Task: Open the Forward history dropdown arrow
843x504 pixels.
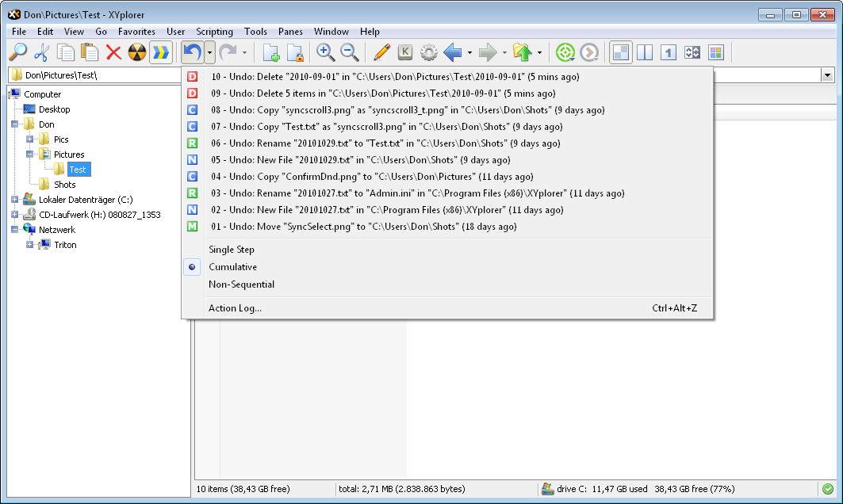Action: [x=504, y=52]
